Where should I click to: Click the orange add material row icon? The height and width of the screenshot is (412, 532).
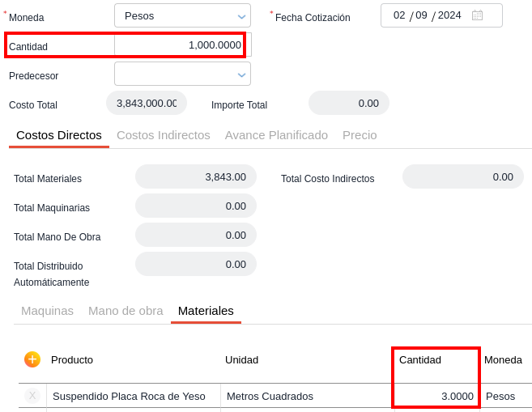32,359
